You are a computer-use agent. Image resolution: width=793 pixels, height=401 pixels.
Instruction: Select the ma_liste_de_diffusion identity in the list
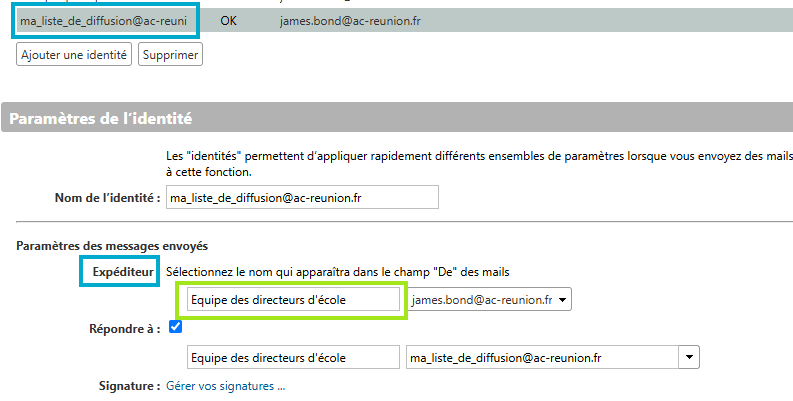pyautogui.click(x=104, y=21)
